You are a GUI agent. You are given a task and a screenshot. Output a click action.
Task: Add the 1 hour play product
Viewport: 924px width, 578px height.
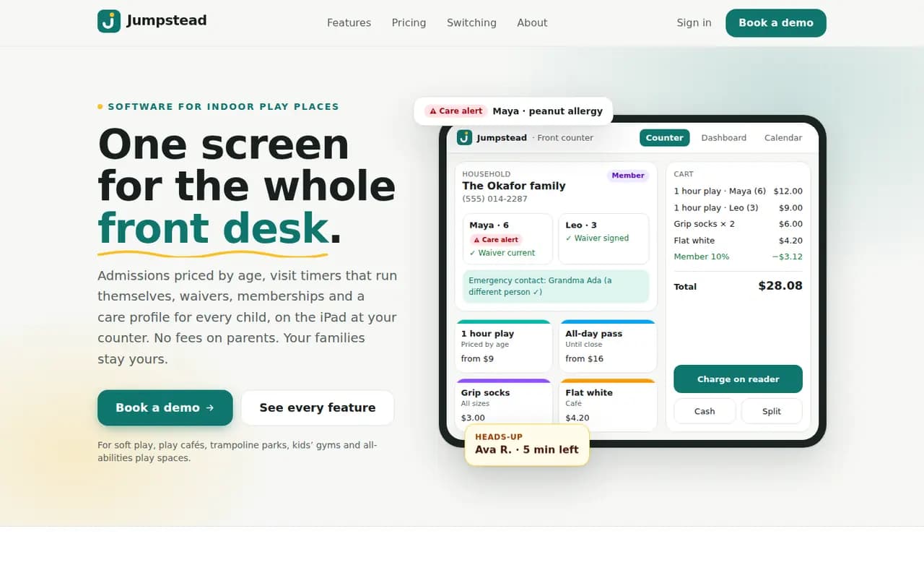coord(504,346)
